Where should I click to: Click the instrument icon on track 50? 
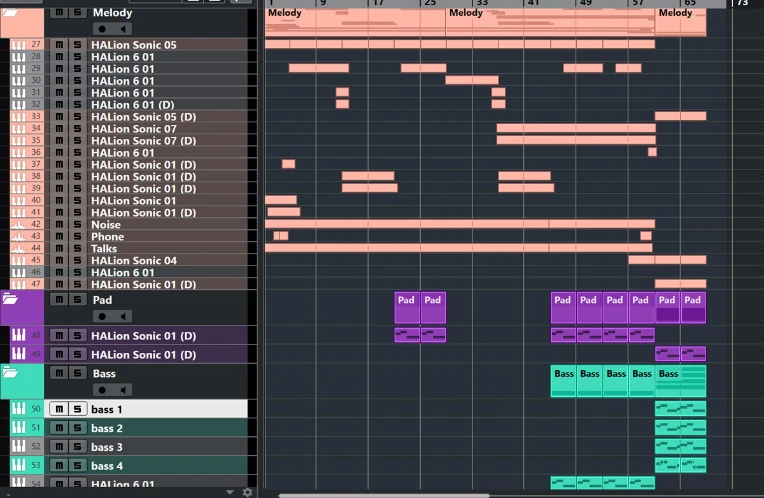coord(19,409)
